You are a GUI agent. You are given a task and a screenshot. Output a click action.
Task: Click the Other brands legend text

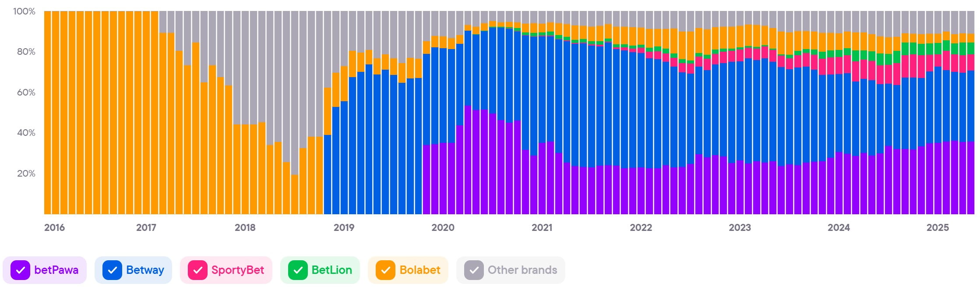(522, 270)
